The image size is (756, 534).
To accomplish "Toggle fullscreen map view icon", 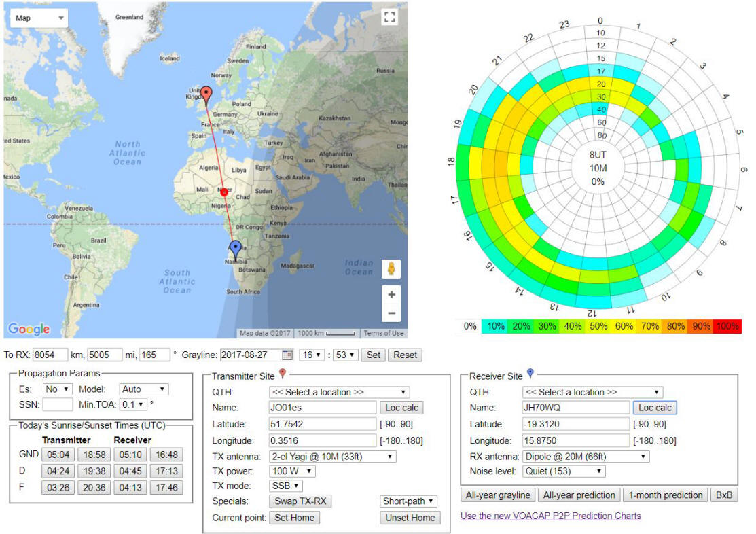I will click(390, 17).
